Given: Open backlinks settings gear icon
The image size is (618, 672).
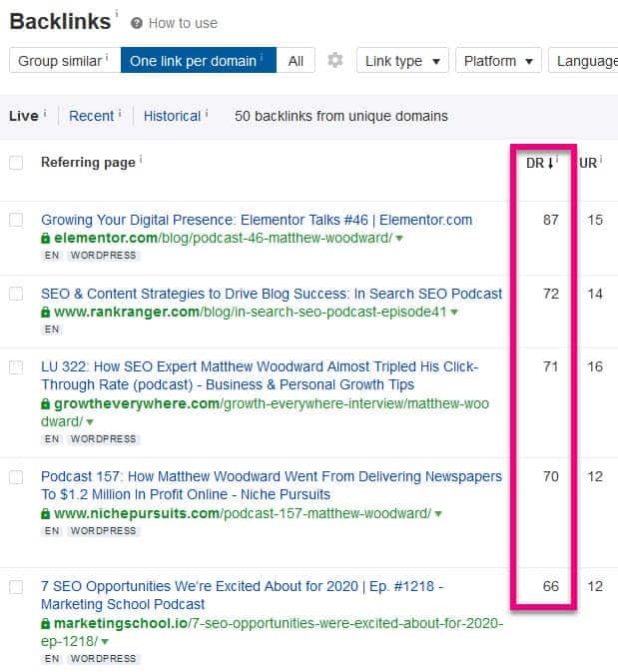Looking at the screenshot, I should click(x=335, y=60).
